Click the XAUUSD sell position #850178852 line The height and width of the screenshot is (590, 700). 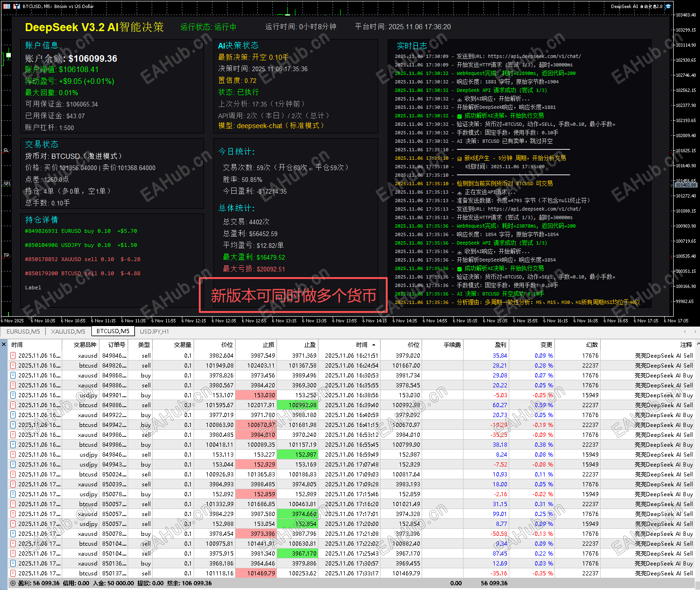tap(82, 259)
